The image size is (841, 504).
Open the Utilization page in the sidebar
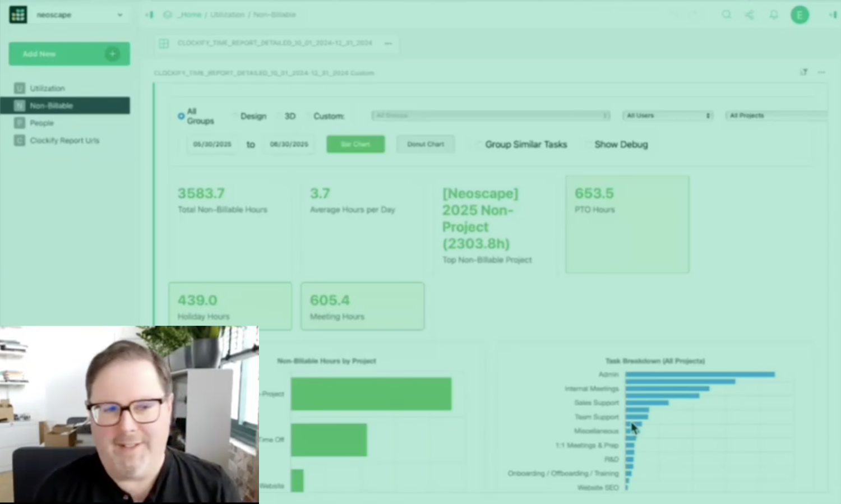48,88
